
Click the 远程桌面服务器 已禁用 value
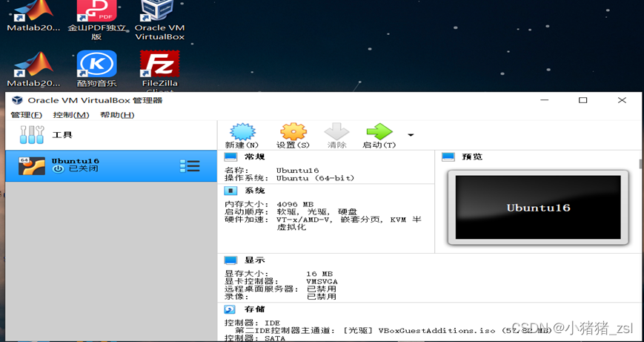tap(322, 289)
